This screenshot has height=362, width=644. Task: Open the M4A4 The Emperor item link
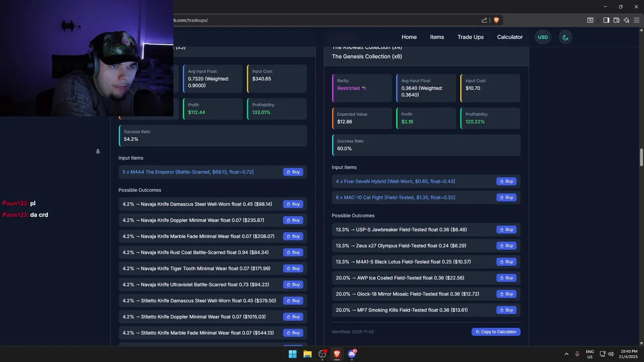point(188,172)
